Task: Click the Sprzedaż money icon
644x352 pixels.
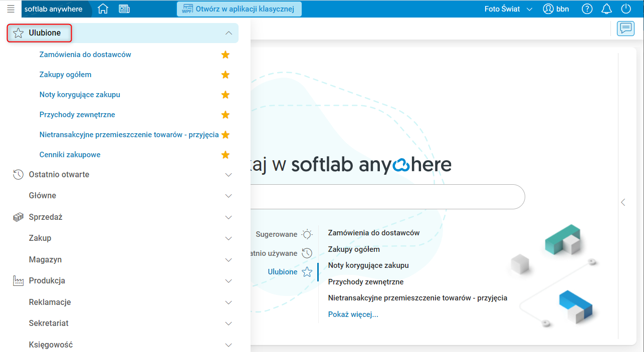Action: click(x=18, y=217)
